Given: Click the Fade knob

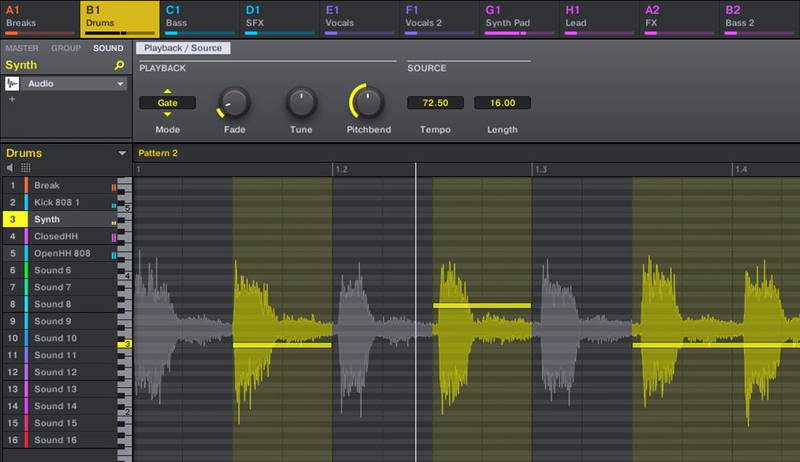Looking at the screenshot, I should [x=233, y=102].
